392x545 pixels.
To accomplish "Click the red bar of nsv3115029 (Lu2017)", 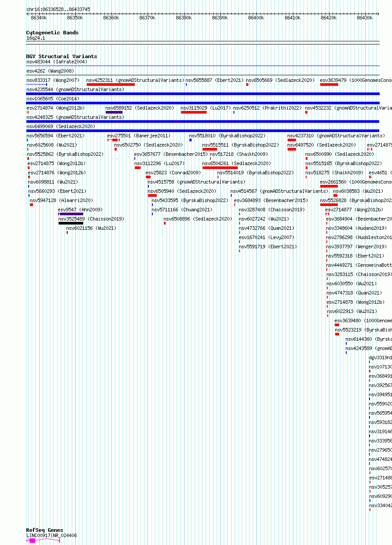I will tap(194, 112).
